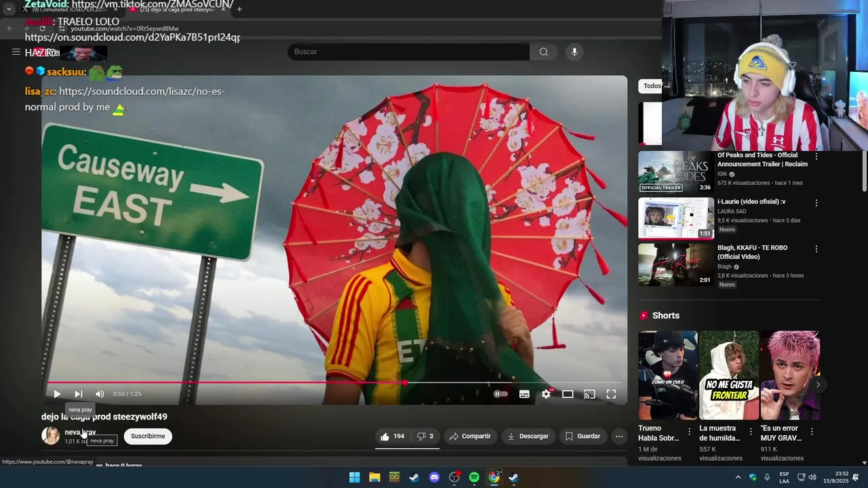
Task: Open Discord from taskbar
Action: point(434,477)
